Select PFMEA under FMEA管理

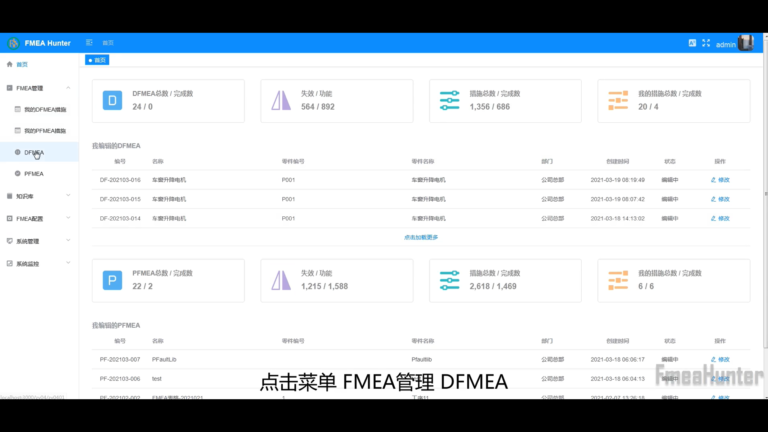(x=39, y=173)
